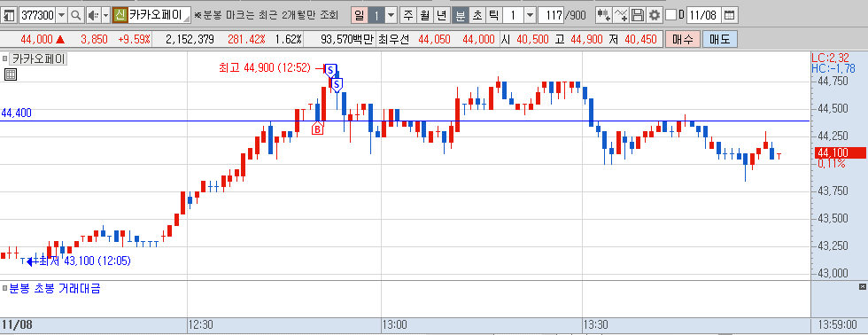Click the speaker sound alert icon

coord(93,15)
